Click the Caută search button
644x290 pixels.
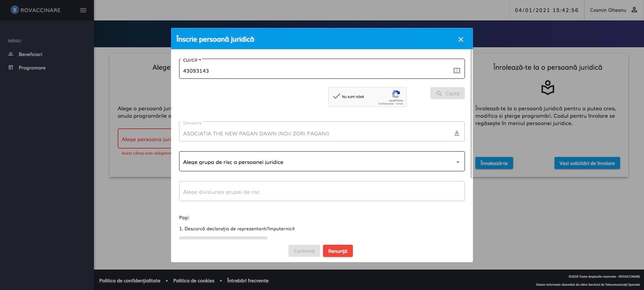tap(447, 94)
